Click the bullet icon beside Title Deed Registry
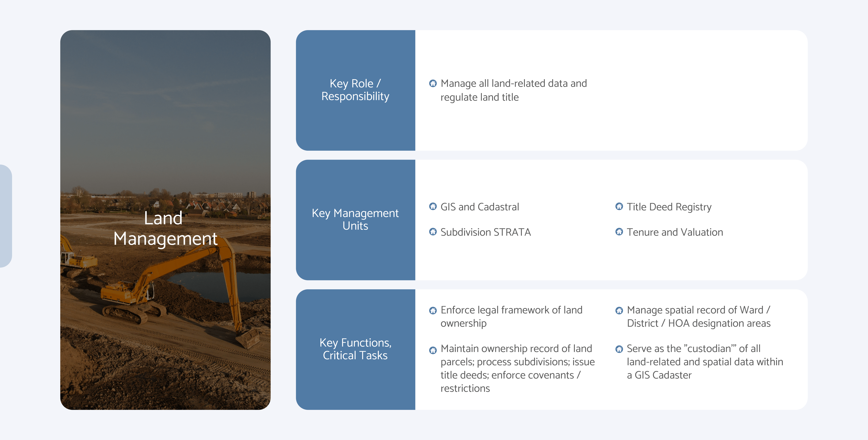The height and width of the screenshot is (440, 868). pyautogui.click(x=619, y=206)
